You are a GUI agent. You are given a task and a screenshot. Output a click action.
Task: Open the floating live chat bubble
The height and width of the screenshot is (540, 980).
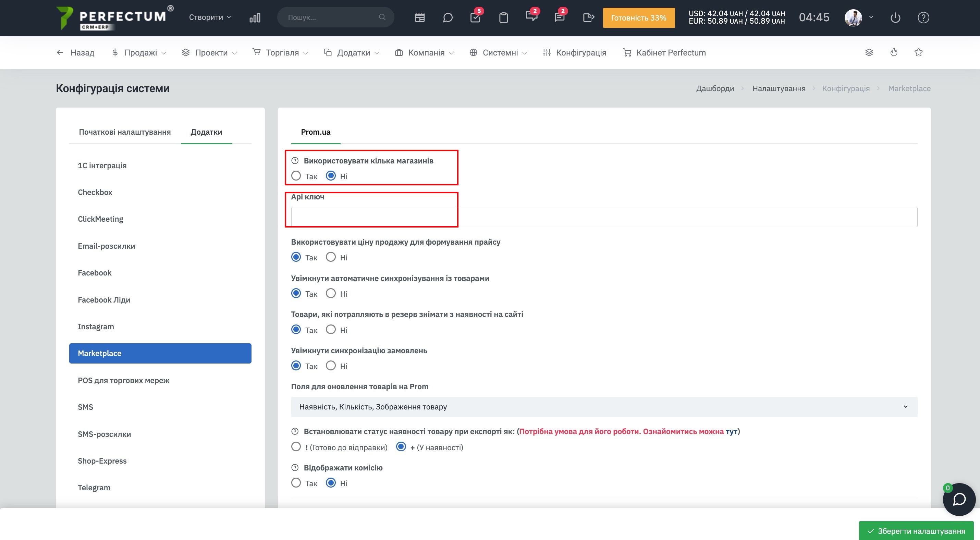pos(959,499)
